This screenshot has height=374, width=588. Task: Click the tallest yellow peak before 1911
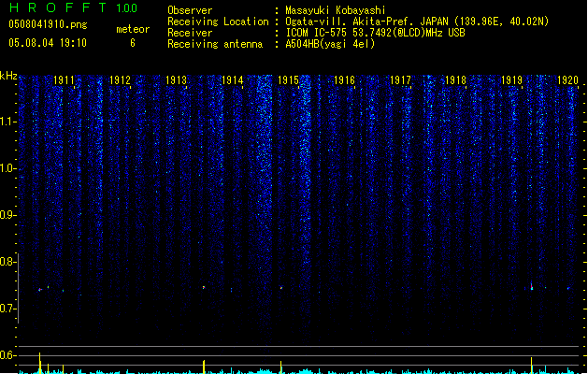click(x=40, y=363)
